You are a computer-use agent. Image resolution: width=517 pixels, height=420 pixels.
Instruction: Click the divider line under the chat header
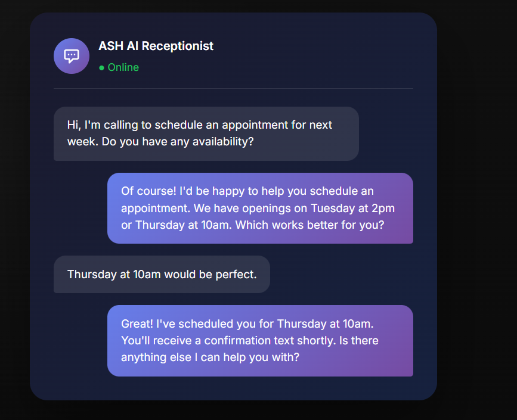coord(233,88)
